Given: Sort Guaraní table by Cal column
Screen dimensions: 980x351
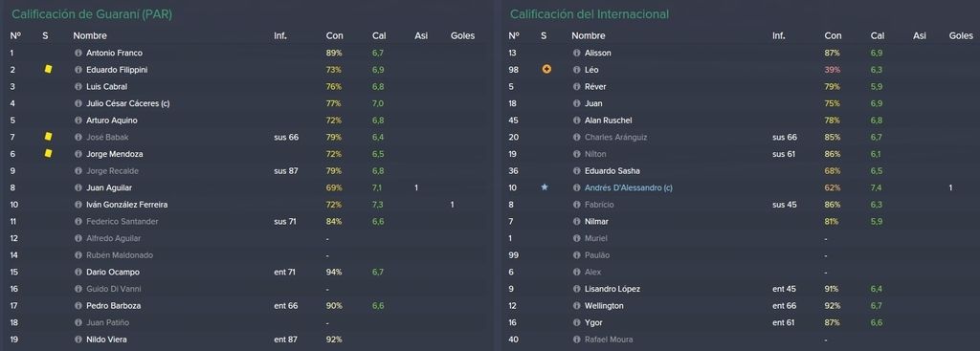Looking at the screenshot, I should 379,36.
